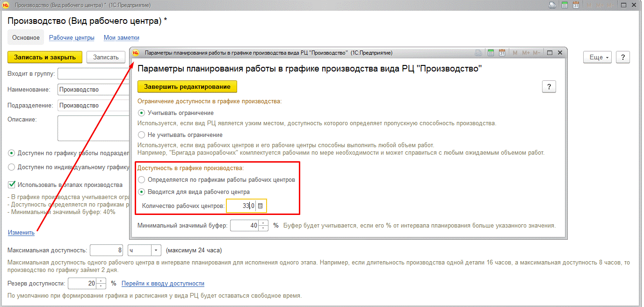644x307 pixels.
Task: Switch to the Рабочие центры tab
Action: 71,37
